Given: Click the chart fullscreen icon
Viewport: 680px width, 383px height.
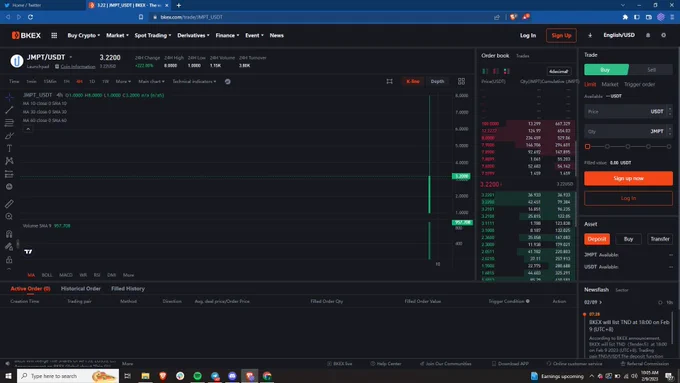Looking at the screenshot, I should 389,82.
